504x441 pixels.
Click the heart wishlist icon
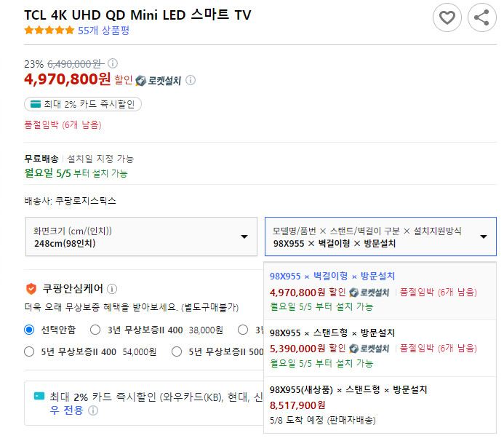point(447,17)
